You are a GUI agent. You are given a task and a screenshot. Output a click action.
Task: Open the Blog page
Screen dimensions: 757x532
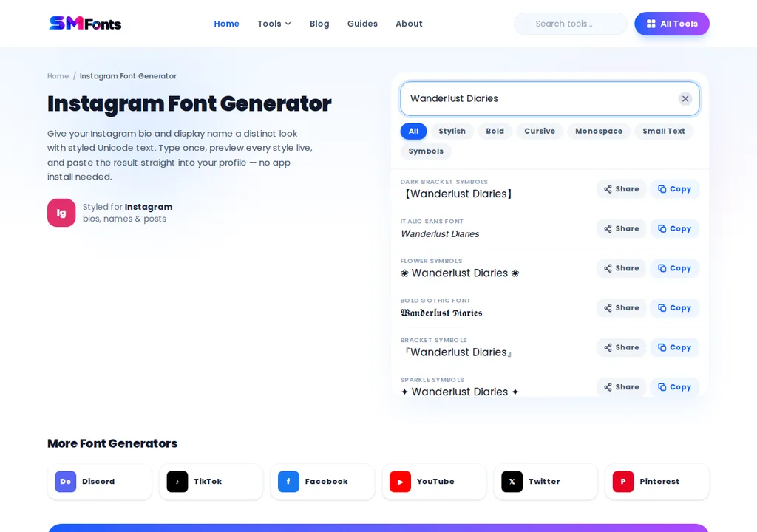coord(319,24)
